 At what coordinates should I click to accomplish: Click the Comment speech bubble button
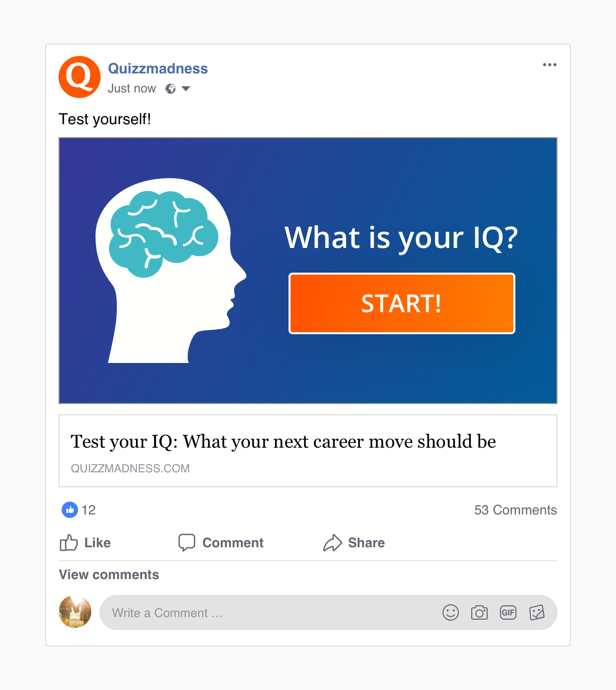221,543
